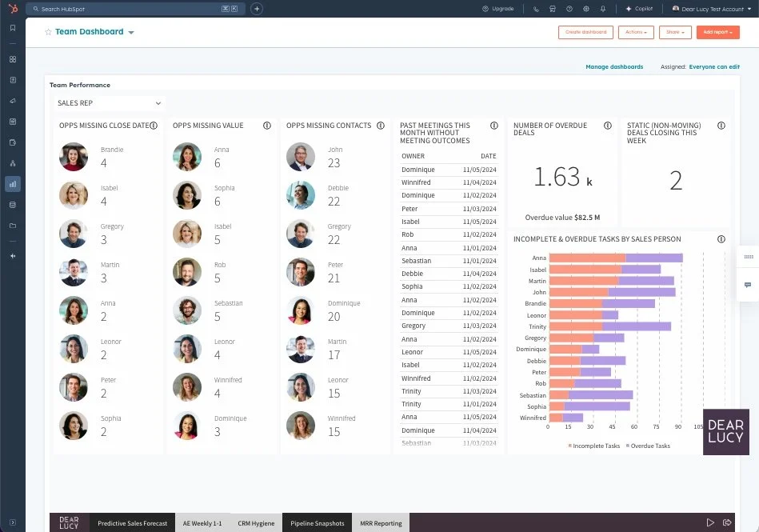Click the play icon in bottom bar
759x532 pixels.
(x=709, y=522)
